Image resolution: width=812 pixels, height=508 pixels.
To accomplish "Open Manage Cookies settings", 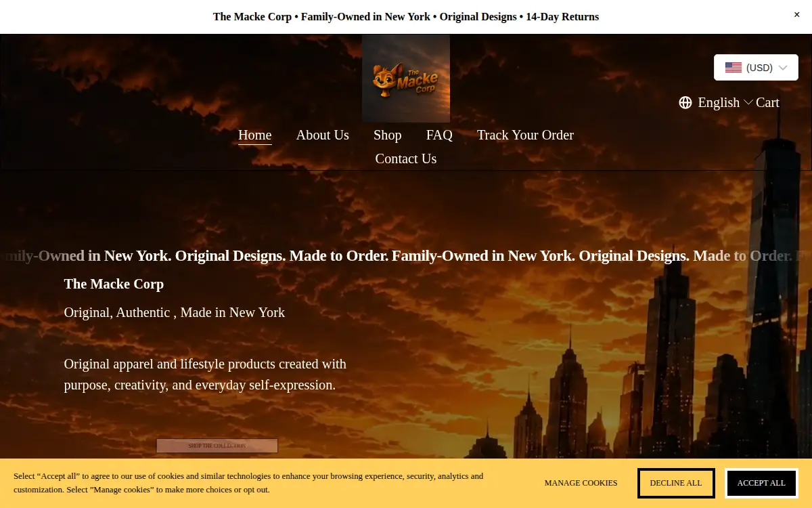I will pyautogui.click(x=581, y=483).
